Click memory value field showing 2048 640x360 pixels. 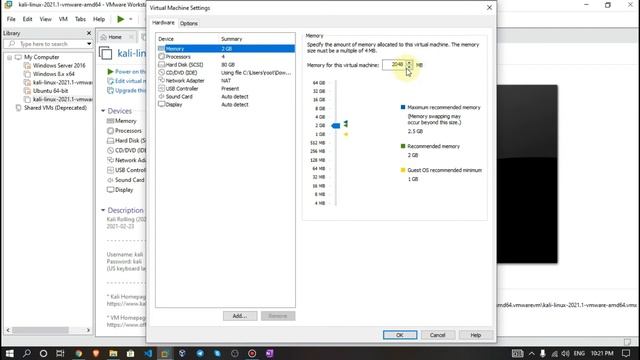(x=394, y=65)
